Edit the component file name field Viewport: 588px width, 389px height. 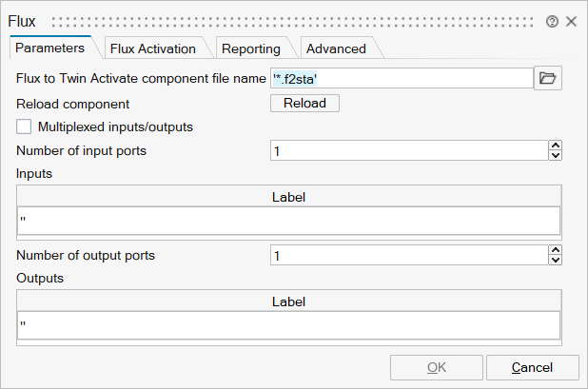tap(401, 79)
